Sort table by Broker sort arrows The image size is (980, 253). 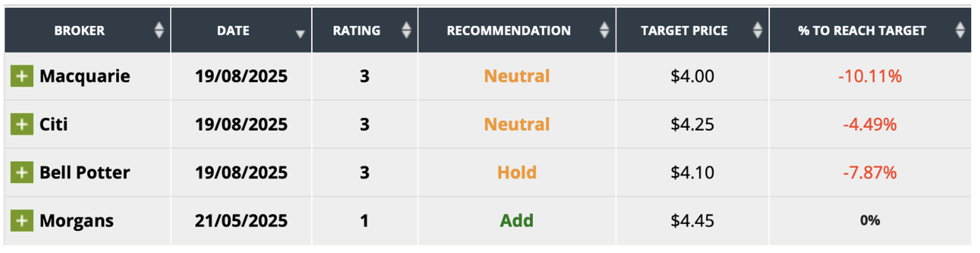pos(159,30)
